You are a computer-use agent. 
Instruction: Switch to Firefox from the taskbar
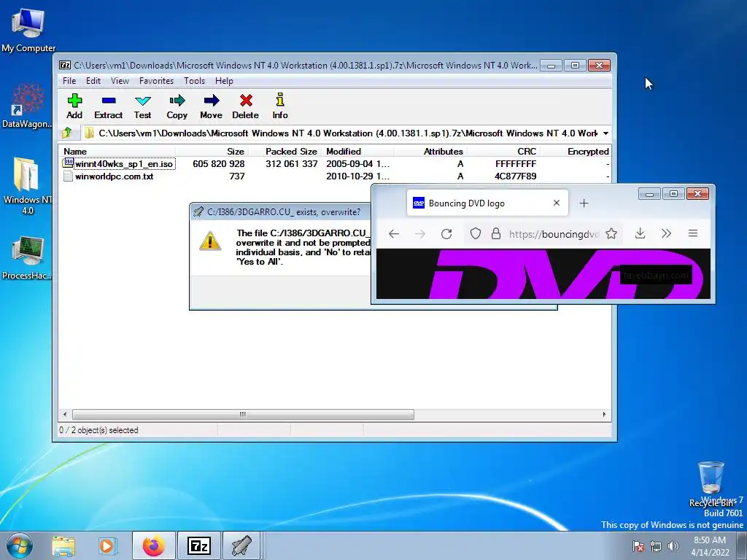point(153,545)
